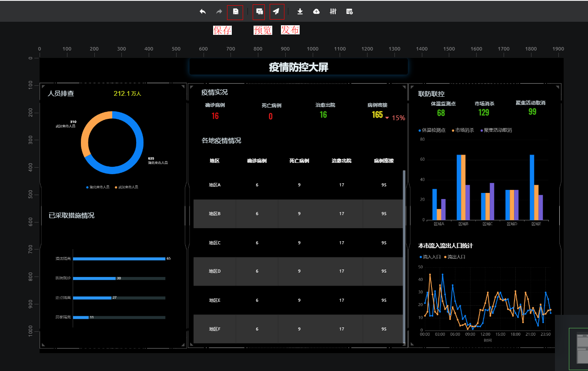The height and width of the screenshot is (371, 588).
Task: Select the 地区C row label
Action: tap(214, 243)
